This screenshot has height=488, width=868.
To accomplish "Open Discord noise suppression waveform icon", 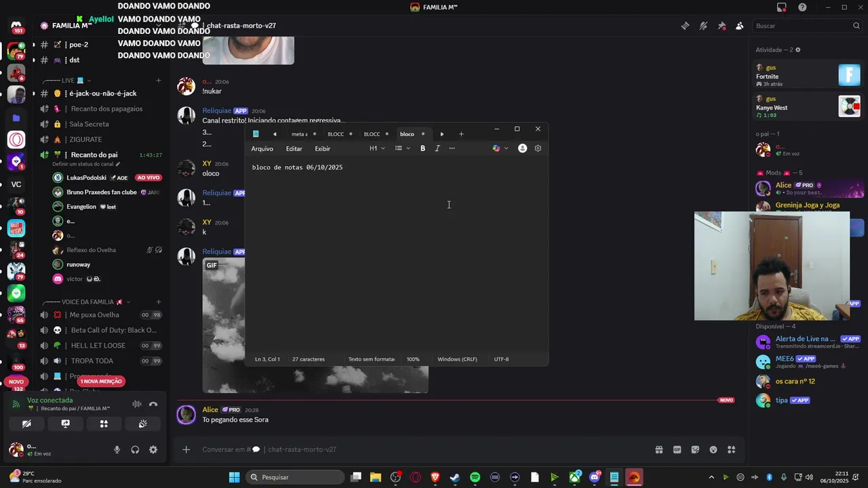I will [137, 405].
